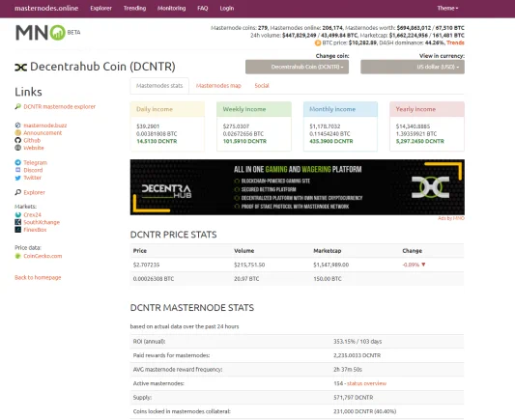Open the Theme dropdown in navbar
This screenshot has width=515, height=420.
click(447, 8)
